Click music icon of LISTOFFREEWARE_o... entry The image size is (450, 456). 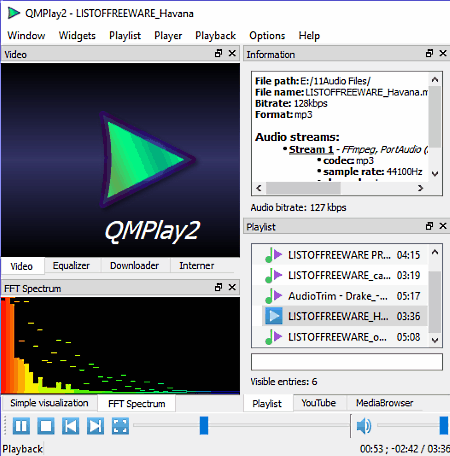274,337
